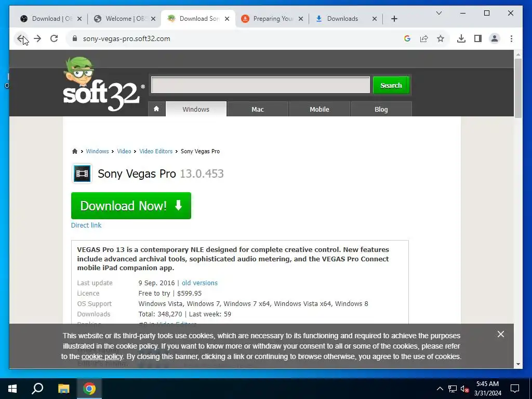Open a new browser tab
This screenshot has height=399, width=532.
394,19
